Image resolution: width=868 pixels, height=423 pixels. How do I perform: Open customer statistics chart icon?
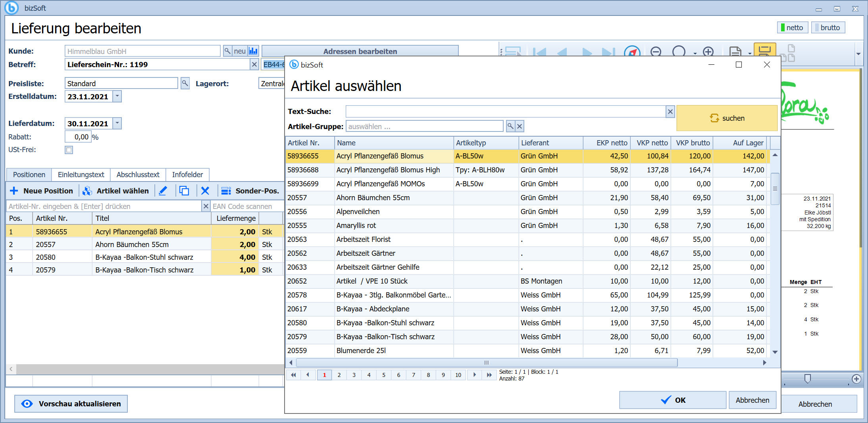253,51
